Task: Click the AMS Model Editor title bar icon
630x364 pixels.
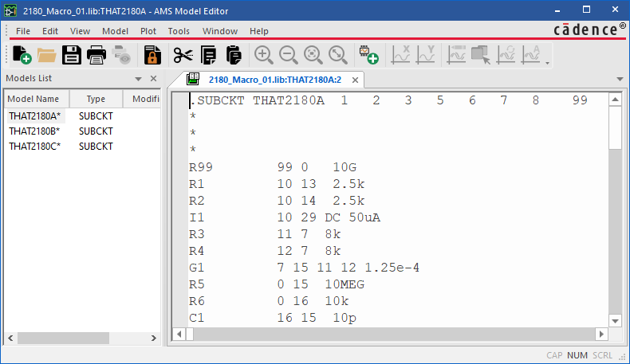Action: (10, 11)
